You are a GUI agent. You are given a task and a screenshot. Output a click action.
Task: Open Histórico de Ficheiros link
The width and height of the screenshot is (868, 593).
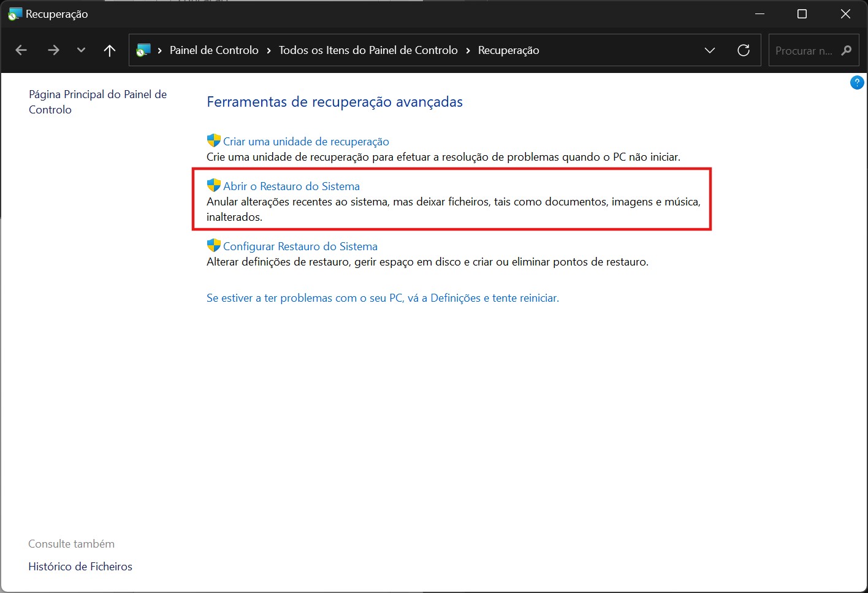(x=80, y=567)
